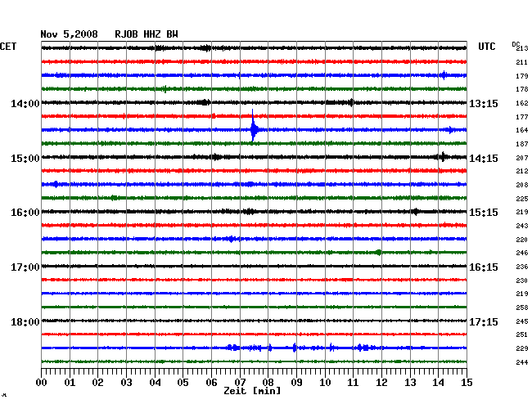Click minute tick label "15"
Image resolution: width=532 pixels, height=404 pixels.
pos(467,383)
